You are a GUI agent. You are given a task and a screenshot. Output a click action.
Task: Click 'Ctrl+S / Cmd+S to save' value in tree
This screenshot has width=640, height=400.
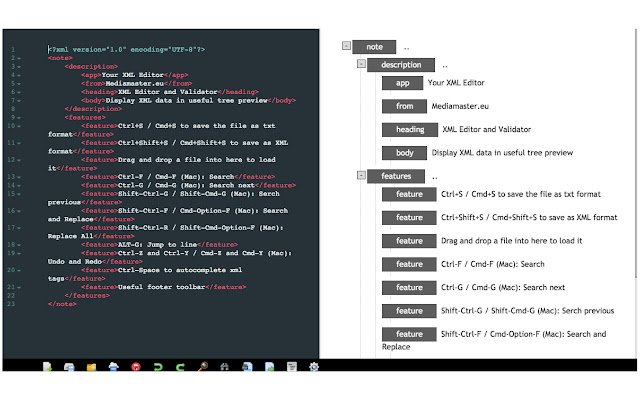click(521, 194)
